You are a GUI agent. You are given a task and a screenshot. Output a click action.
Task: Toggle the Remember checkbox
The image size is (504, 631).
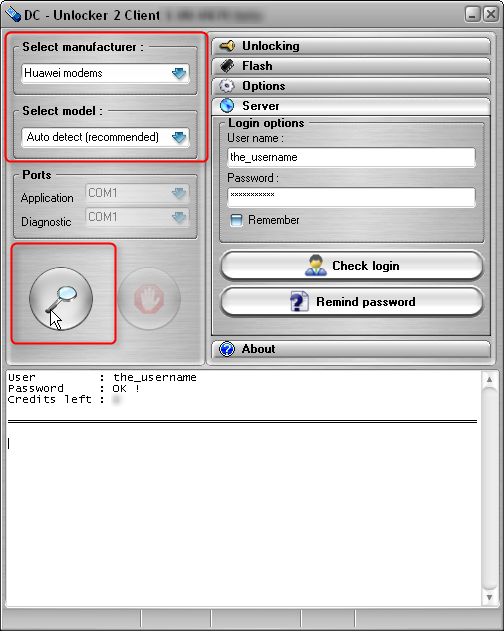pyautogui.click(x=236, y=220)
